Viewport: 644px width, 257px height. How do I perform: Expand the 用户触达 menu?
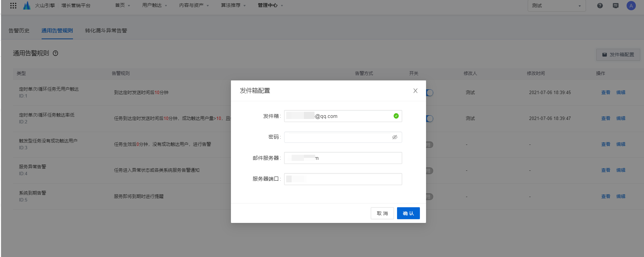[x=154, y=5]
